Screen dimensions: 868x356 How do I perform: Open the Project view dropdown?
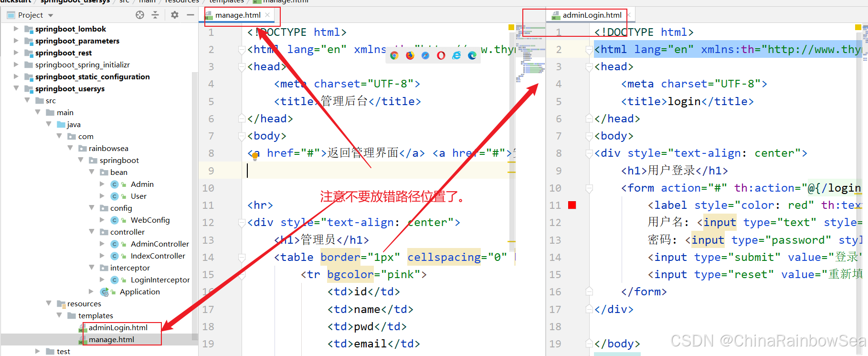[x=51, y=15]
